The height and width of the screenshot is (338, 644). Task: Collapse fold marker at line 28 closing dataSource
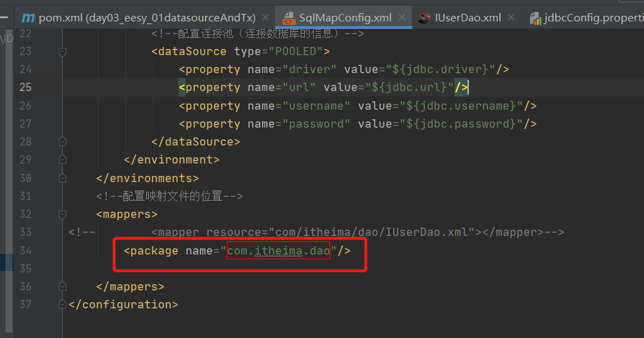(63, 141)
